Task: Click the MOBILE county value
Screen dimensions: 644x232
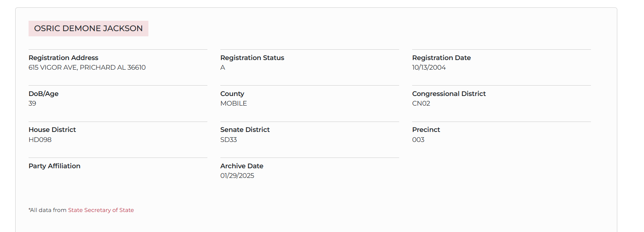Action: [233, 103]
